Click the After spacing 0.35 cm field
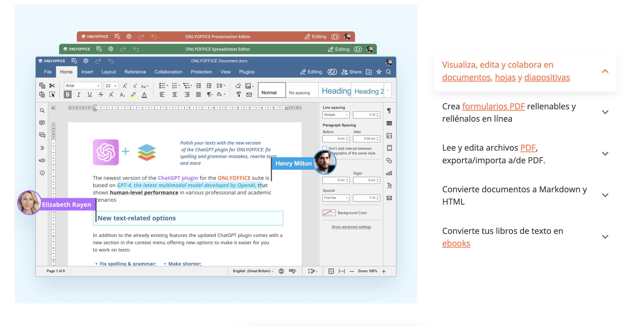 (366, 139)
